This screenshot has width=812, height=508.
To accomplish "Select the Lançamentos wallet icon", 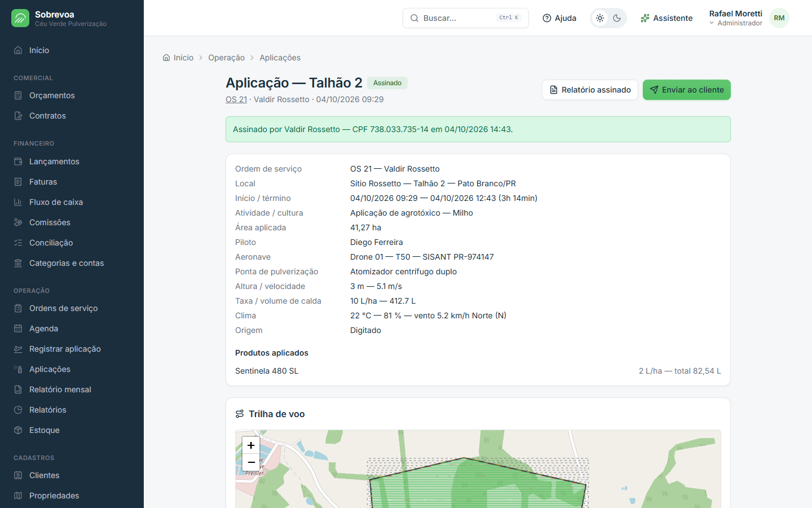I will click(x=18, y=161).
